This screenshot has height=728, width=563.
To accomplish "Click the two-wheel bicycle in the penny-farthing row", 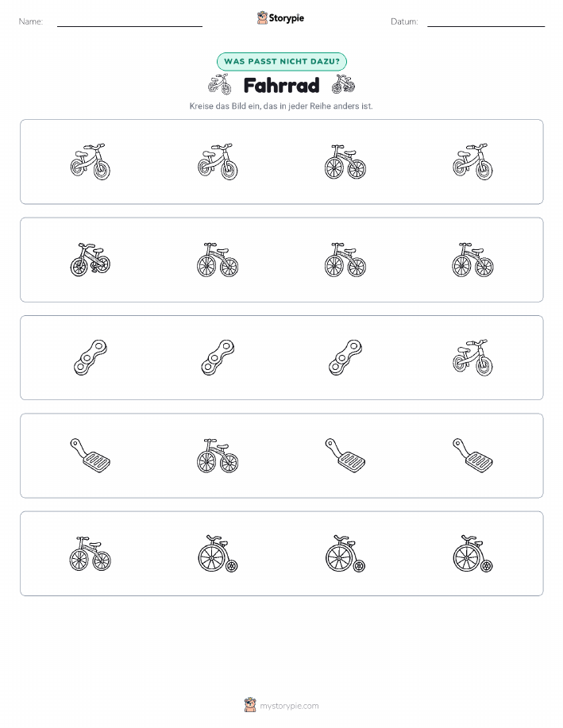I will (90, 553).
